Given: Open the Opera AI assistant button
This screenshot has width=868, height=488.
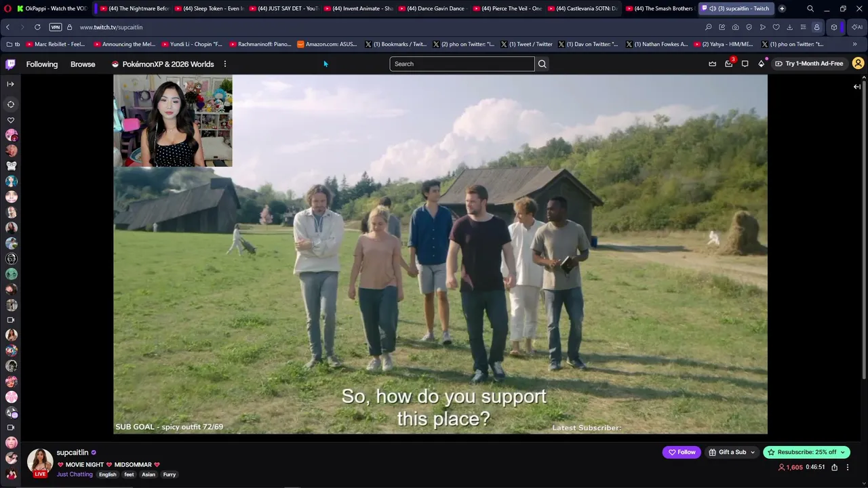Looking at the screenshot, I should (857, 27).
